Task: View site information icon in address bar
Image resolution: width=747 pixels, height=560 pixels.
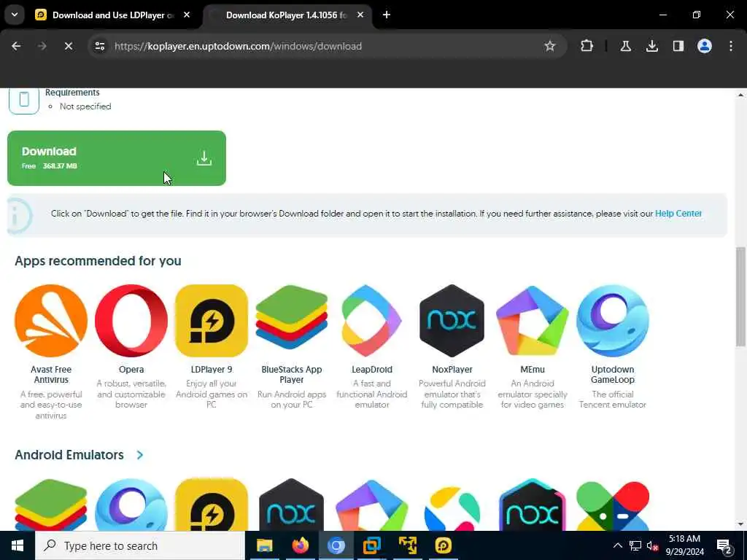Action: [x=99, y=46]
